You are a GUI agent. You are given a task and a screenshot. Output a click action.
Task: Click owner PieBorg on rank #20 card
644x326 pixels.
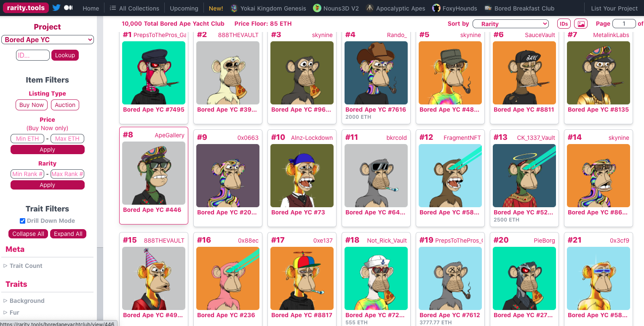point(545,240)
